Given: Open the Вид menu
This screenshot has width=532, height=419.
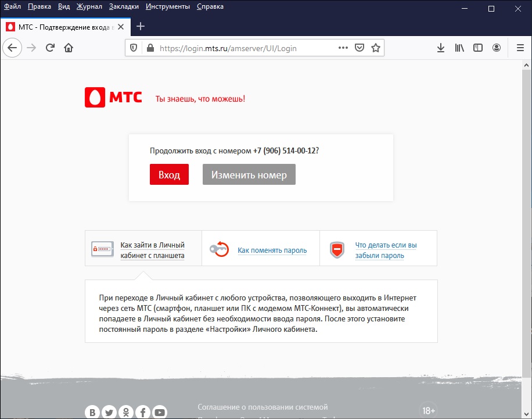Looking at the screenshot, I should tap(64, 6).
